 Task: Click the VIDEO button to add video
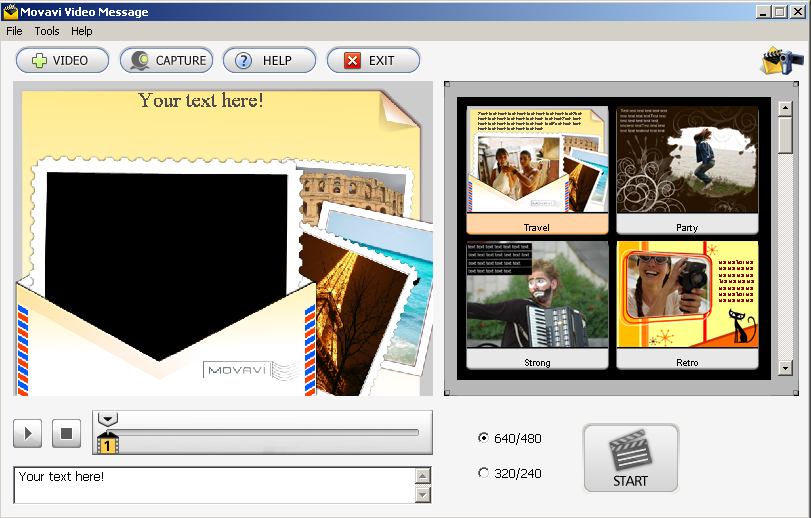coord(62,60)
